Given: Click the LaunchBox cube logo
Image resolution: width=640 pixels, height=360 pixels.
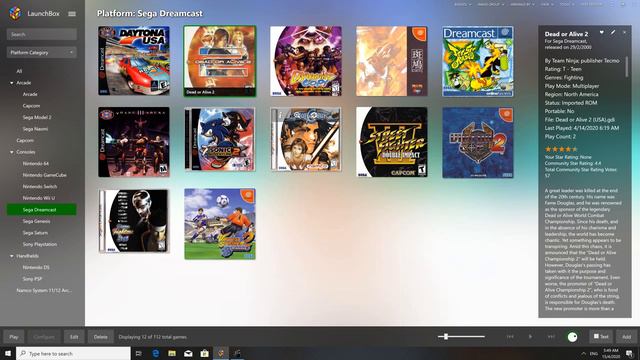Looking at the screenshot, I should (x=15, y=13).
